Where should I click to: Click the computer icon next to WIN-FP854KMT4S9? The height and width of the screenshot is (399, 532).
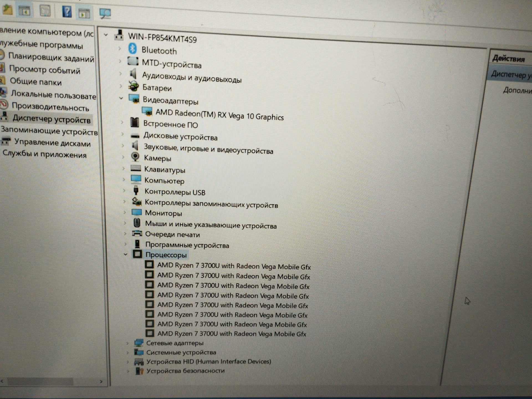click(x=119, y=35)
